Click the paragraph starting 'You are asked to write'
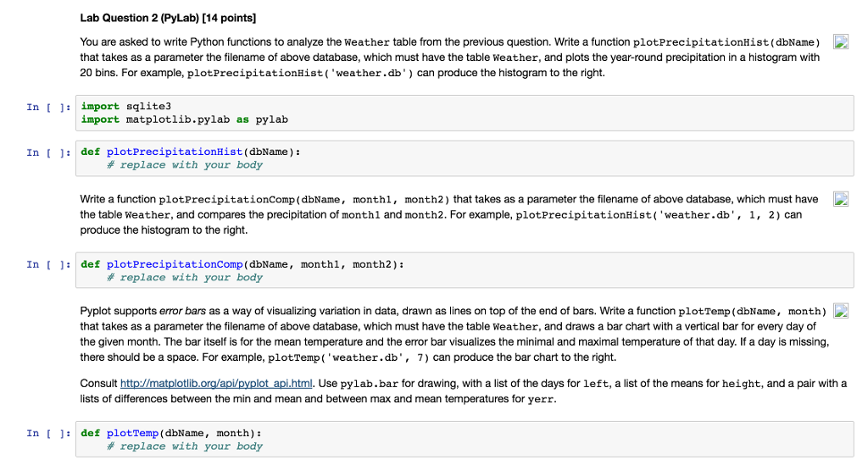Viewport: 868px width, 471px height. [x=449, y=58]
